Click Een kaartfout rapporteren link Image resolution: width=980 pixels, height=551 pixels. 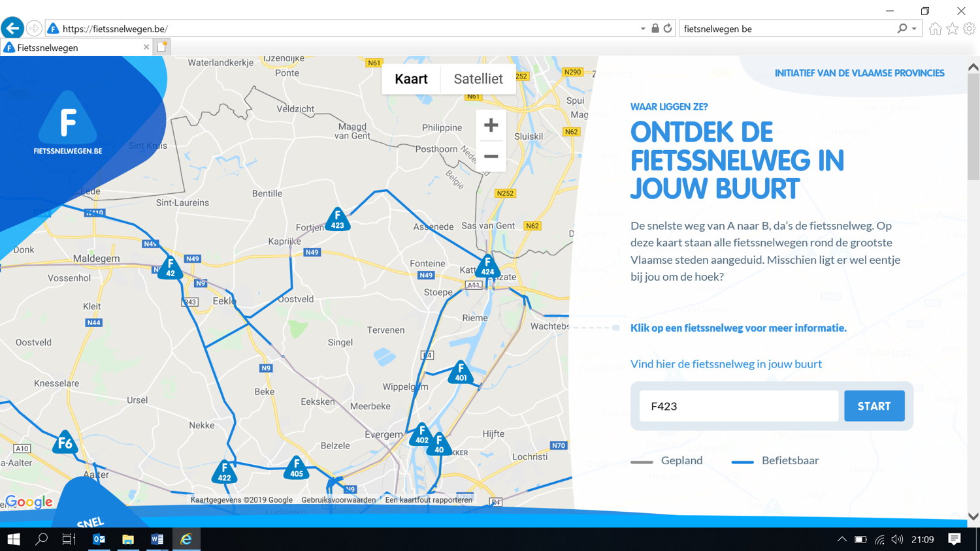point(429,500)
